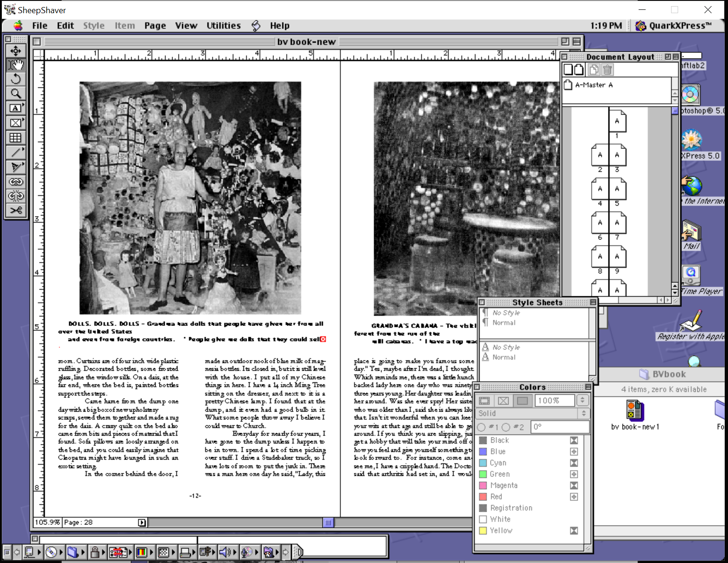Select the Line tool
This screenshot has height=563, width=728.
(x=16, y=152)
